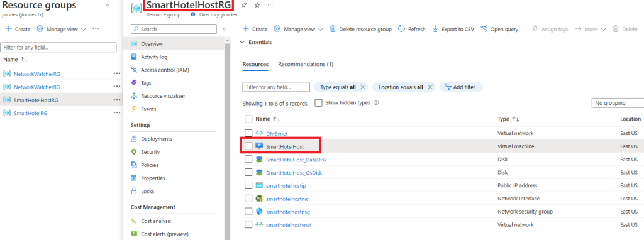Open more options for SmartHotelHostRG row

(117, 100)
